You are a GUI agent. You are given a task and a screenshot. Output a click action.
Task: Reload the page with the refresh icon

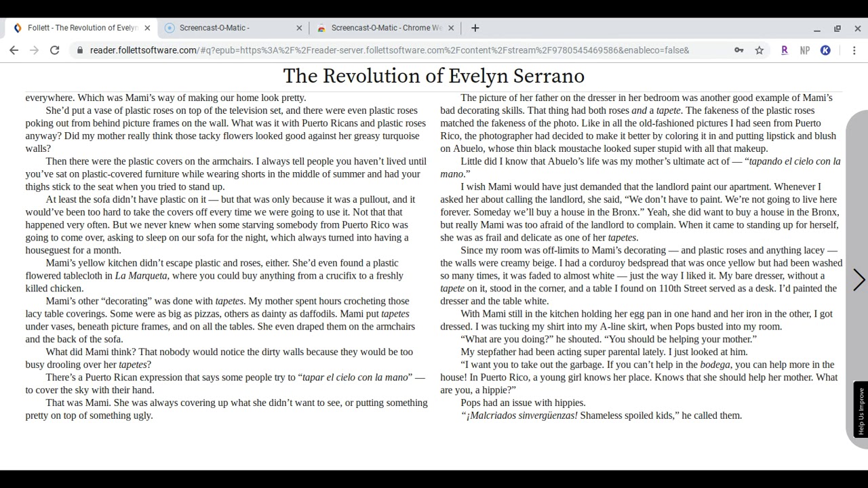[54, 50]
